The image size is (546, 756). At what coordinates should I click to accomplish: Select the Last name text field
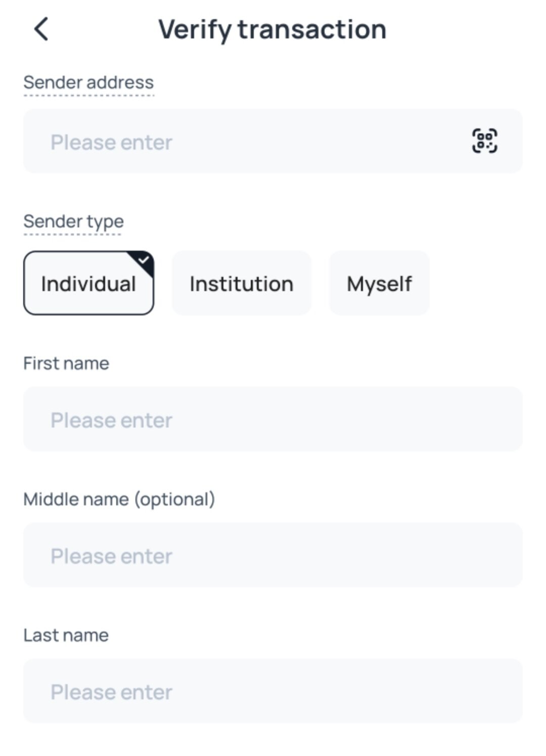point(272,691)
